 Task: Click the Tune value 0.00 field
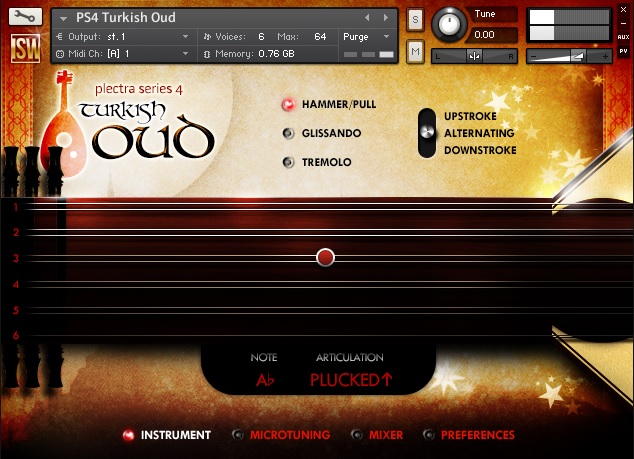point(484,35)
